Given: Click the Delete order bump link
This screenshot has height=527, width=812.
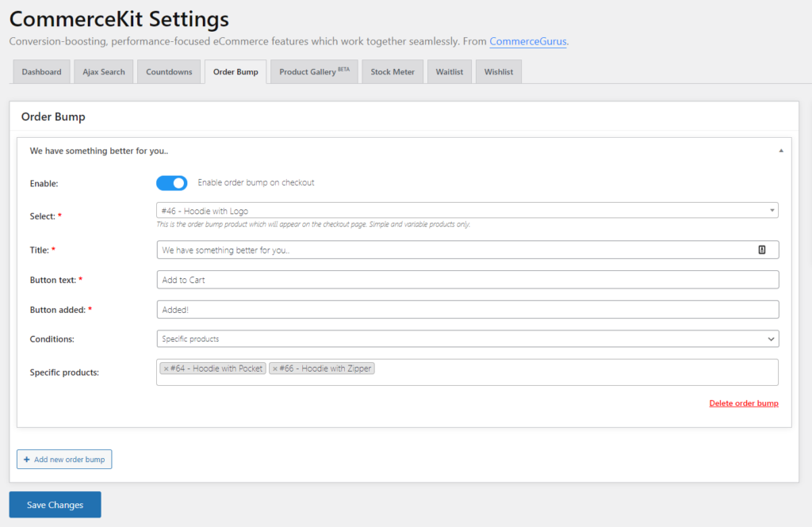Looking at the screenshot, I should pyautogui.click(x=743, y=403).
